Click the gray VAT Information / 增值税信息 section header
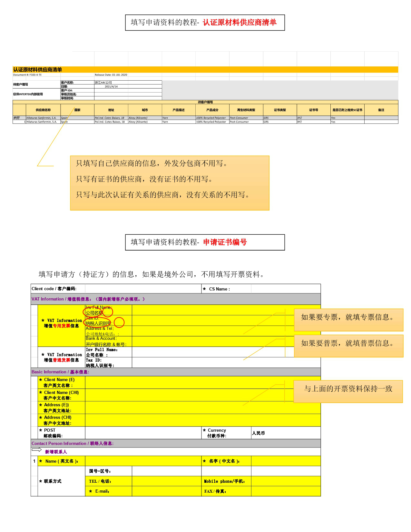The width and height of the screenshot is (411, 532). [176, 299]
